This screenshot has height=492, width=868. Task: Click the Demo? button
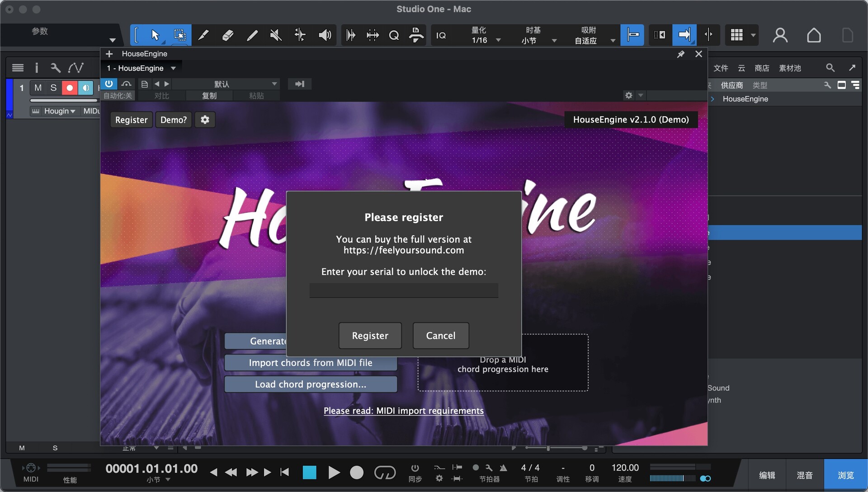click(x=174, y=120)
